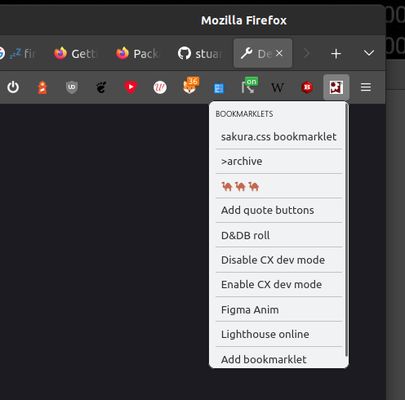Open the uBlock Origin shield icon

click(72, 87)
